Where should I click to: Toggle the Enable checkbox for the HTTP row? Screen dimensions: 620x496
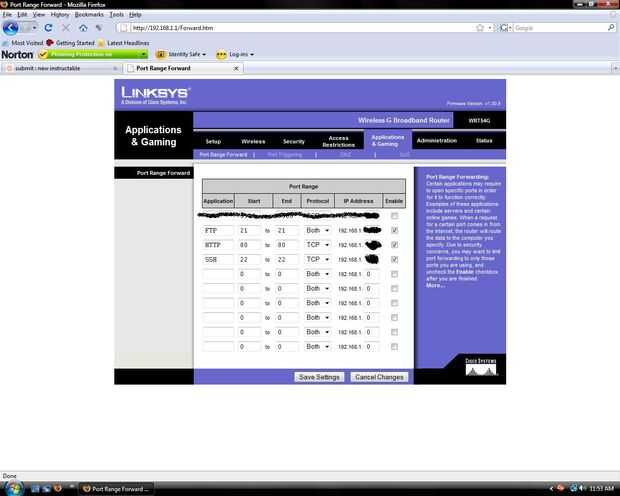[x=394, y=245]
